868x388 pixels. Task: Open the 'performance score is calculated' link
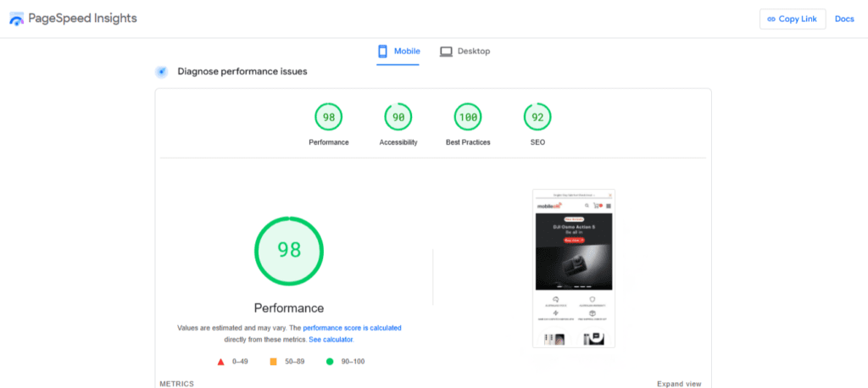(352, 327)
